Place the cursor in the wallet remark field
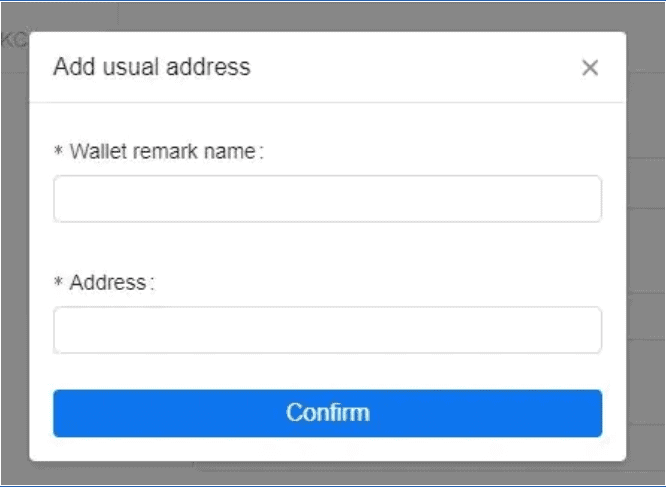Image resolution: width=666 pixels, height=490 pixels. tap(327, 199)
